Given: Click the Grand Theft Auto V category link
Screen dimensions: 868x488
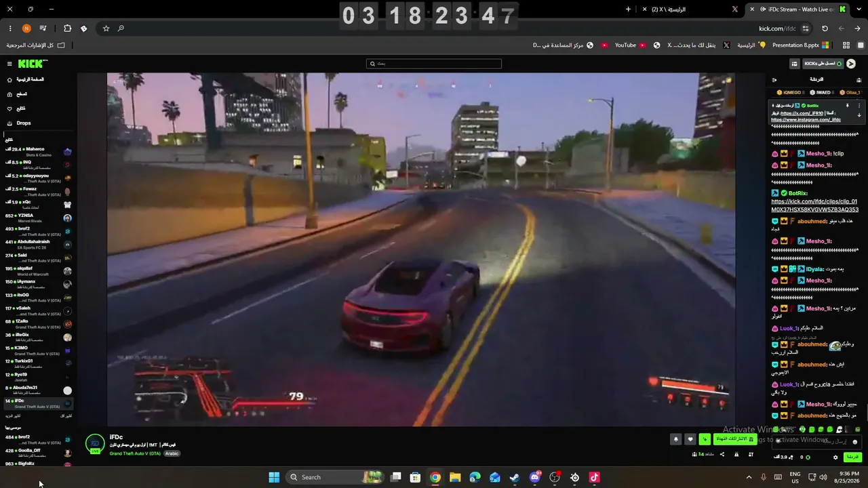Looking at the screenshot, I should pyautogui.click(x=135, y=453).
